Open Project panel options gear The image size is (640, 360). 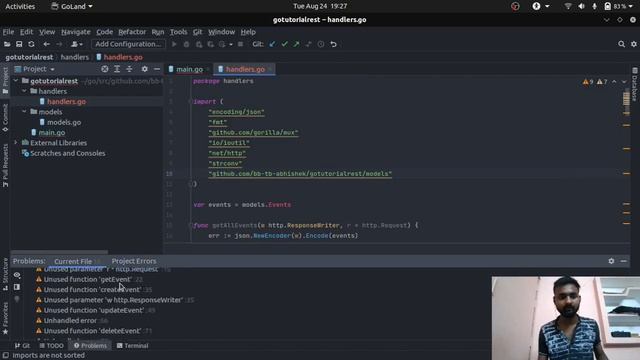(x=144, y=69)
